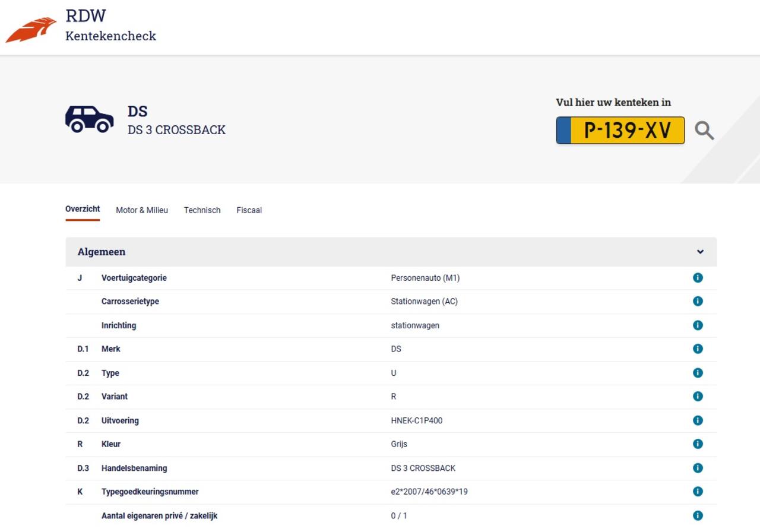
Task: Click the Typegoedkeuringsnummer label
Action: coord(150,492)
